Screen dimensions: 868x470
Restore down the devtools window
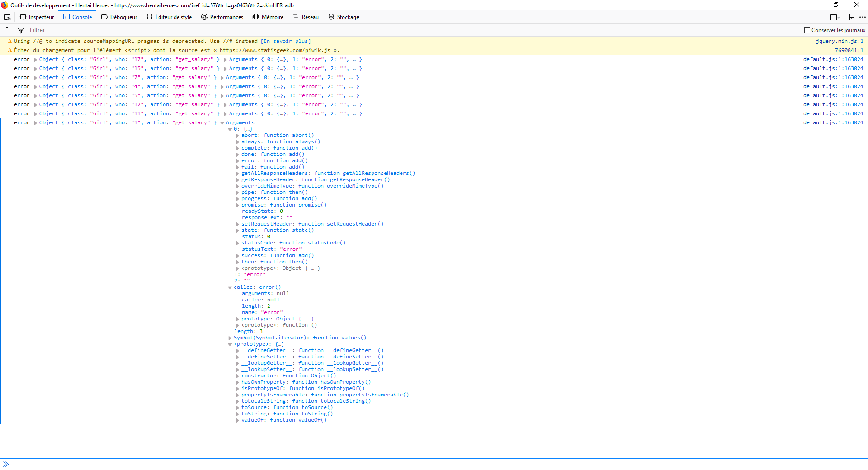pos(836,5)
